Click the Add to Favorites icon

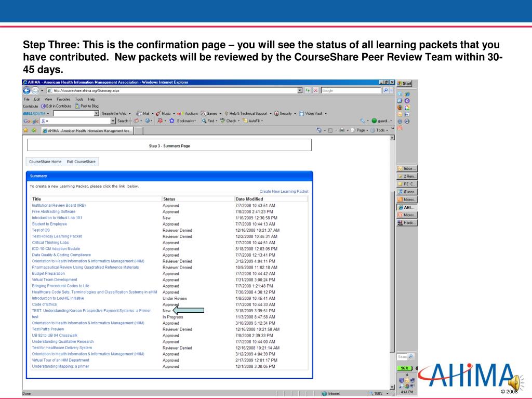pos(34,130)
